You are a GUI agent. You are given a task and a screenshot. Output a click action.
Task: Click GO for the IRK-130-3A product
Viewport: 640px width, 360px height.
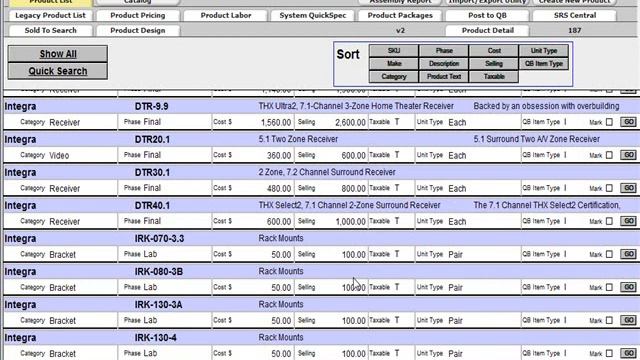click(629, 320)
